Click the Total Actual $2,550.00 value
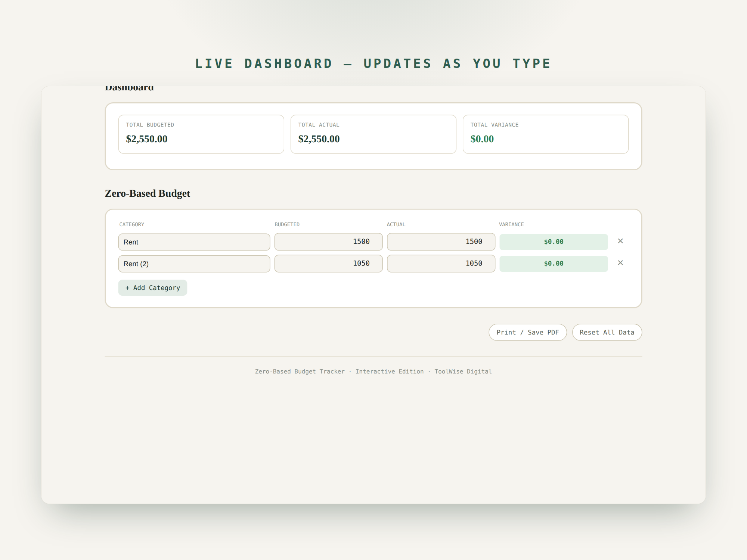The width and height of the screenshot is (747, 560). click(319, 139)
